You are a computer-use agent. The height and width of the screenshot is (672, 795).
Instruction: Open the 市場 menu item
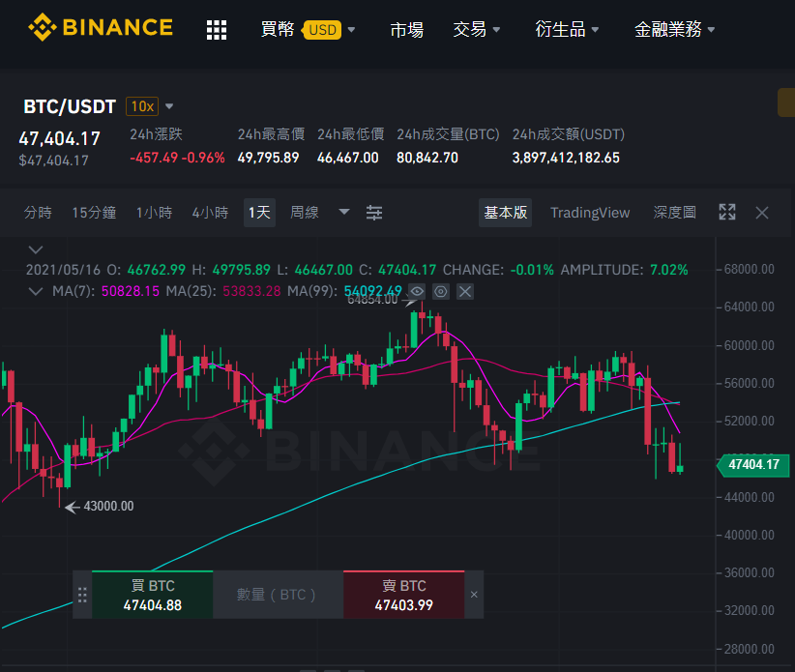coord(406,29)
